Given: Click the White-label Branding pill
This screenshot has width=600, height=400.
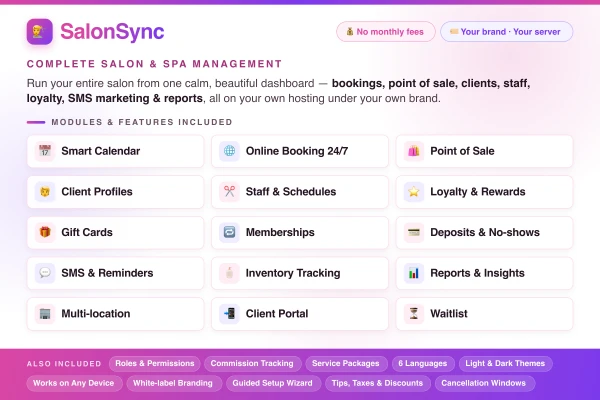Looking at the screenshot, I should [x=174, y=383].
